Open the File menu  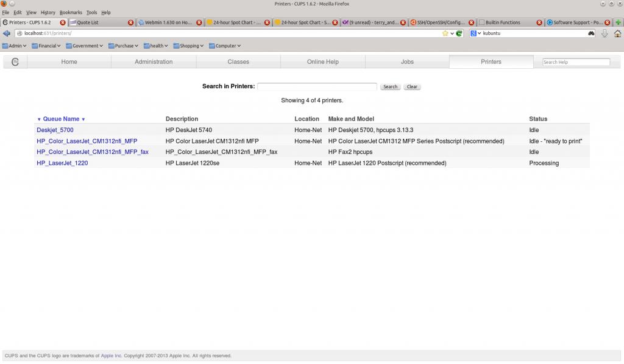click(5, 13)
